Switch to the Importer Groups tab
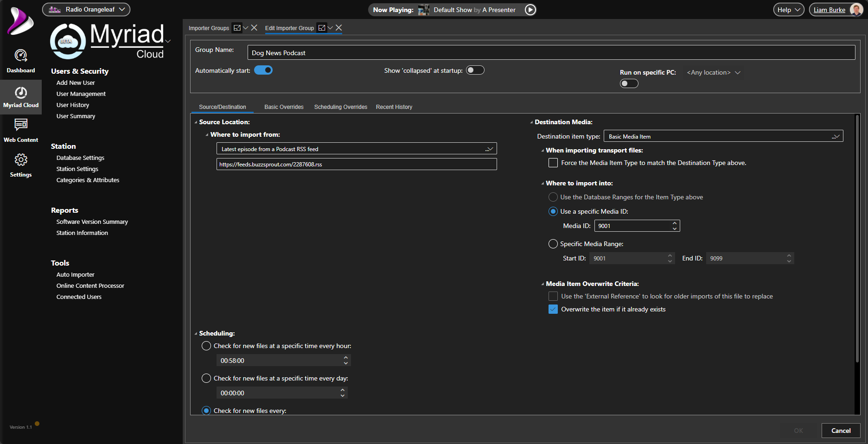 point(209,28)
